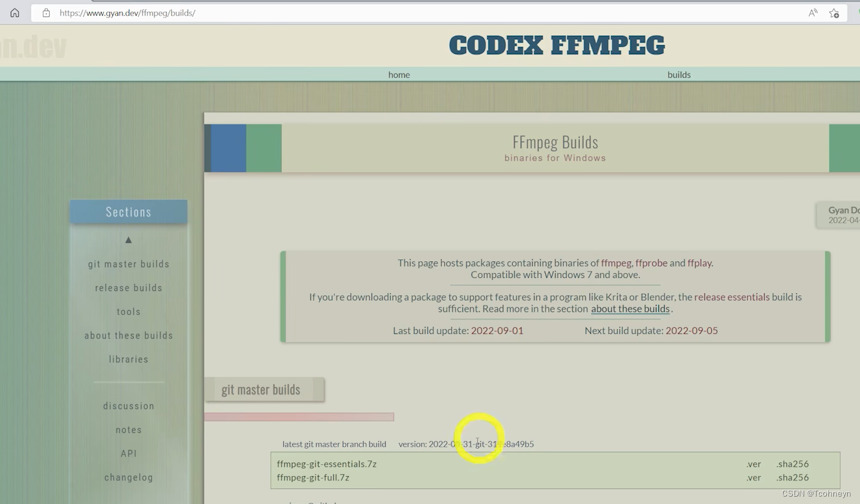Click the FFmpeg Builds page heading

pos(555,142)
